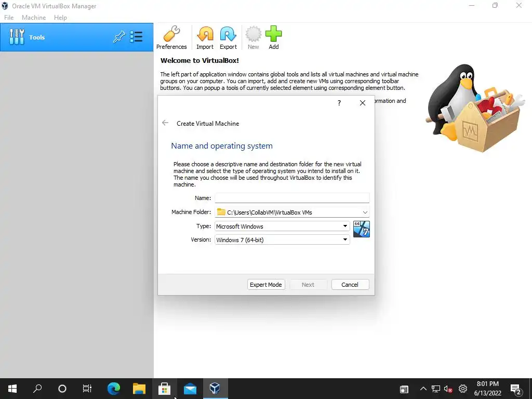The height and width of the screenshot is (399, 532).
Task: Open Microsoft Store from taskbar
Action: (165, 389)
